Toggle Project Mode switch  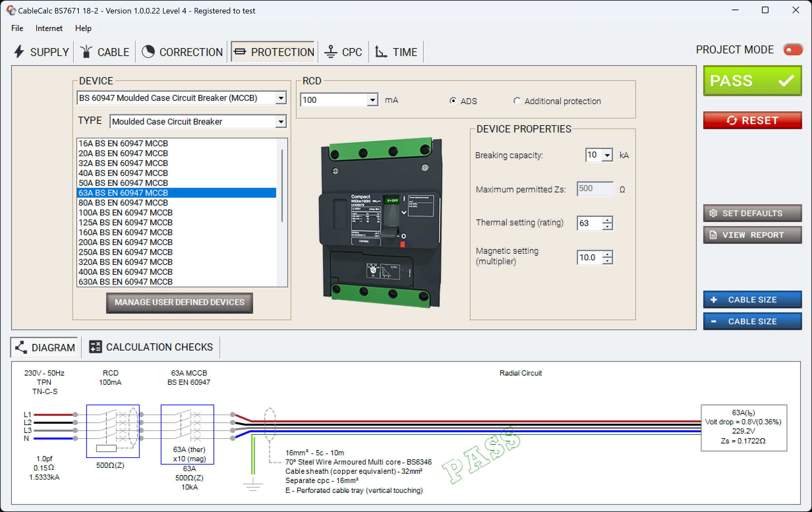[x=793, y=49]
